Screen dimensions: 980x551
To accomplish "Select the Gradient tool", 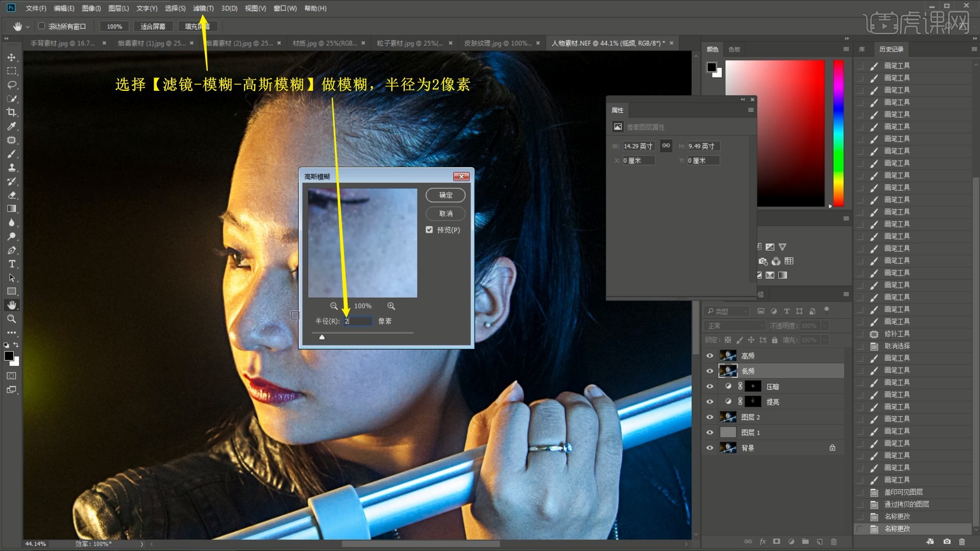I will 11,209.
